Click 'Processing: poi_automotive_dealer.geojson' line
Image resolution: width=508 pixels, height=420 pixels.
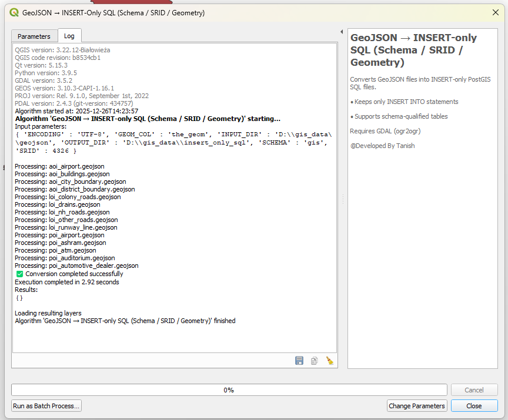[77, 266]
